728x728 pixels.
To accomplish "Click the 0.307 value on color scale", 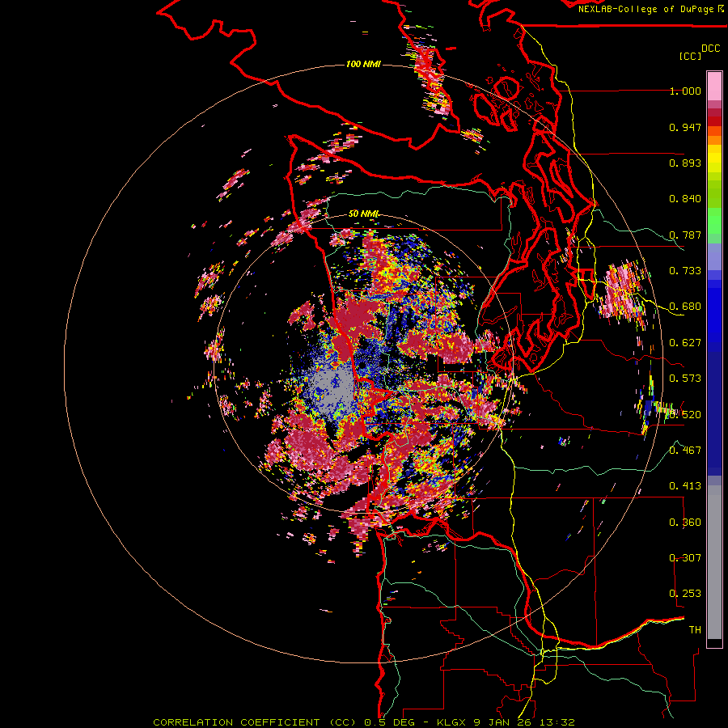I will tap(685, 558).
